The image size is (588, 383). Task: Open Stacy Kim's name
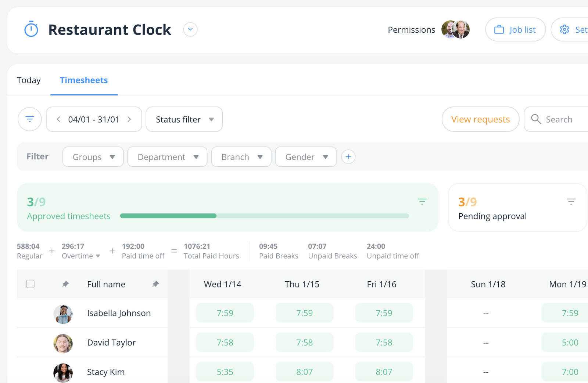[106, 372]
